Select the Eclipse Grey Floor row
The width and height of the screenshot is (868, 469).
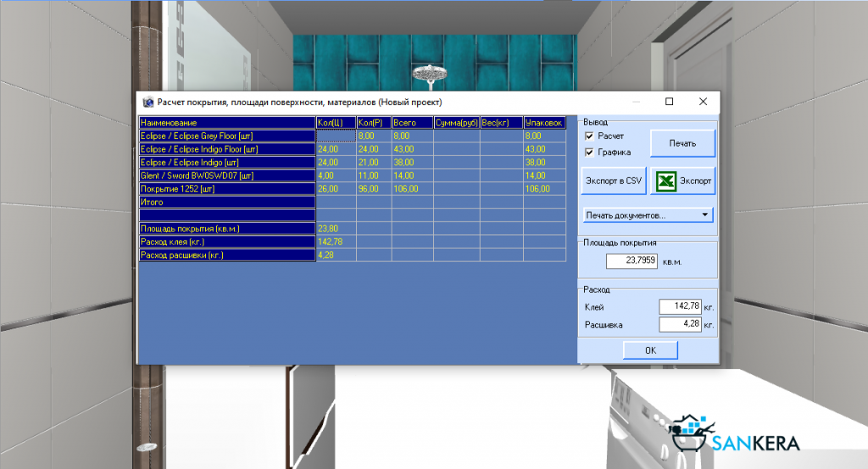point(225,136)
